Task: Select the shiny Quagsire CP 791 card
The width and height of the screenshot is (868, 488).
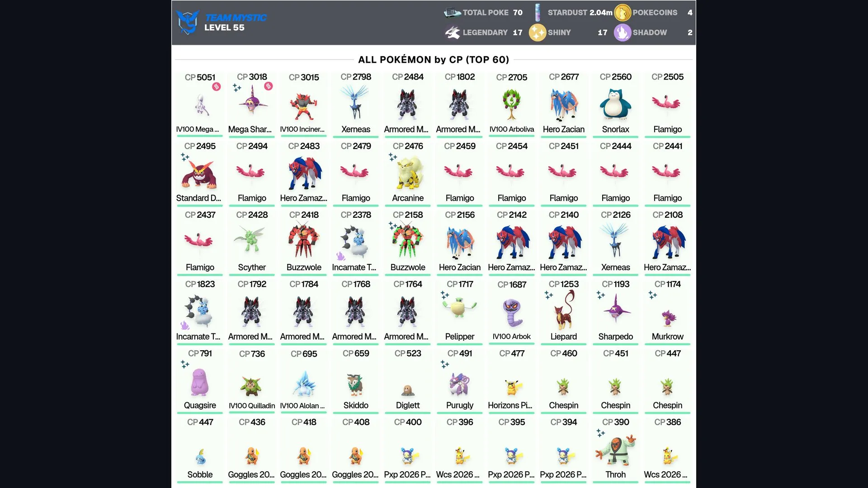Action: pos(200,381)
